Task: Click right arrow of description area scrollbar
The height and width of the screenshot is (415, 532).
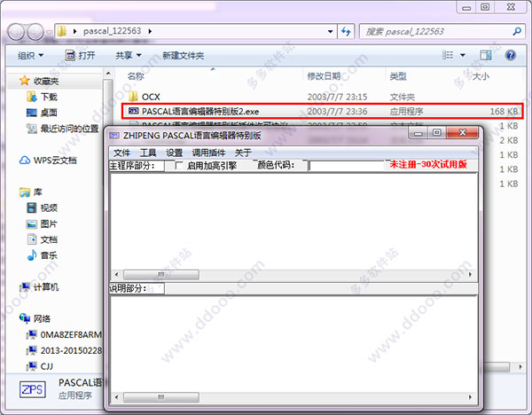Action: pos(470,397)
